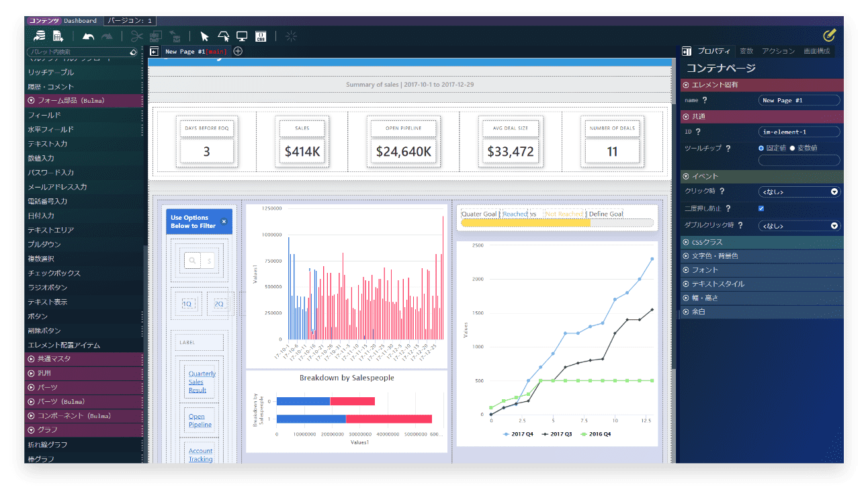Add a new page with plus icon
868x496 pixels.
238,51
